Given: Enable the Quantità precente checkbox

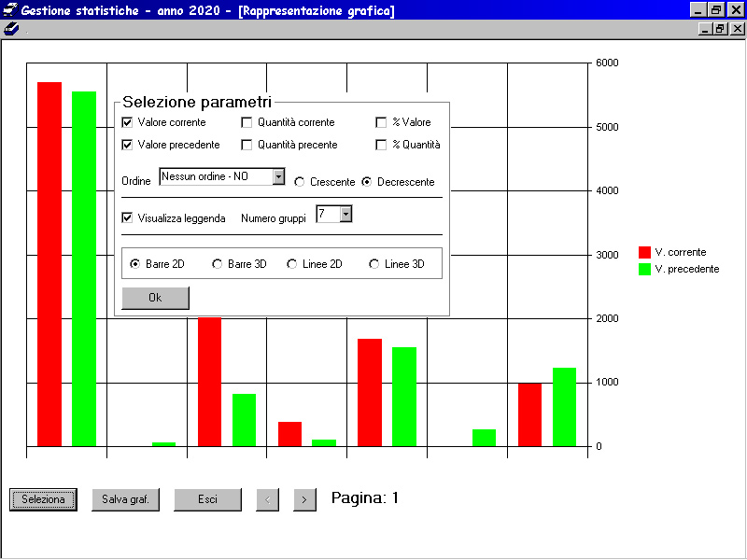Looking at the screenshot, I should click(x=247, y=145).
